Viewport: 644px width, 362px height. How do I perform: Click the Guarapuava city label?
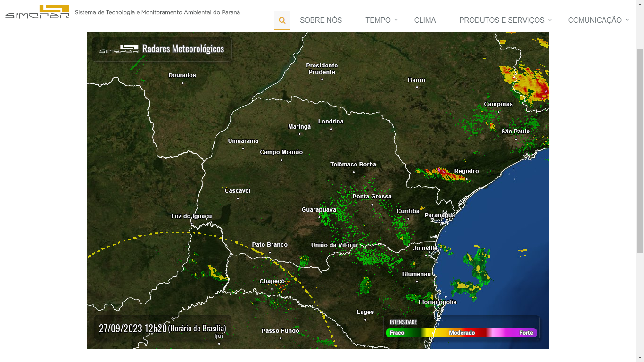pyautogui.click(x=319, y=209)
